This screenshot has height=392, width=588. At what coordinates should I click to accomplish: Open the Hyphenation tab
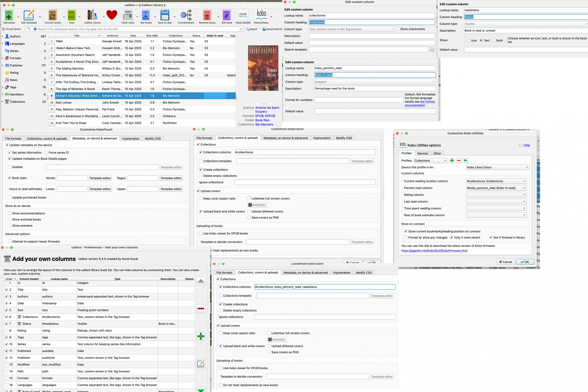pos(131,138)
